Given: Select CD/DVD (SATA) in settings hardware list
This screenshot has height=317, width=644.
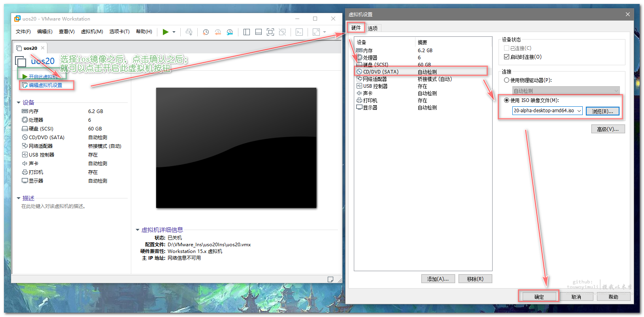Looking at the screenshot, I should pos(423,72).
